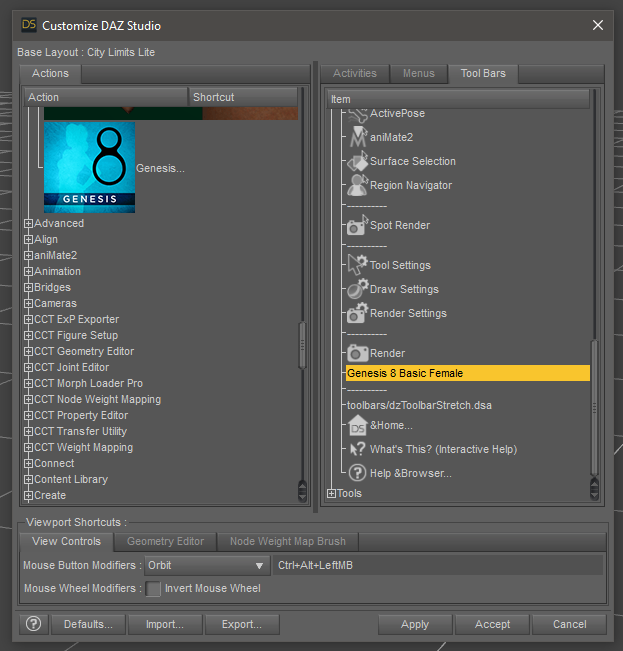This screenshot has width=623, height=651.
Task: Select the toolbars/dzToolbarStretch.dsa item
Action: [x=419, y=406]
